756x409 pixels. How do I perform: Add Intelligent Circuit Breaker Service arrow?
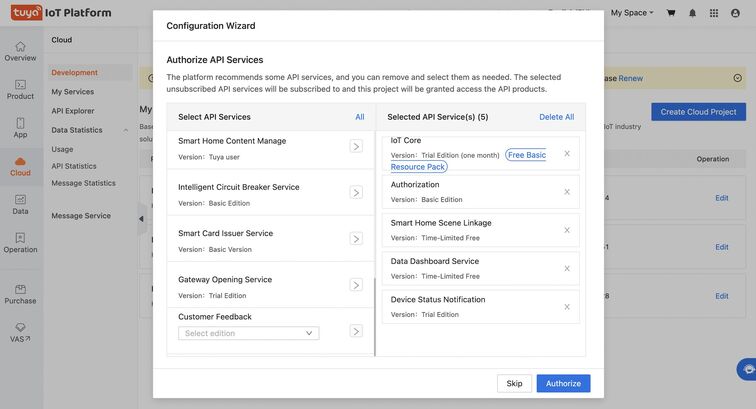[356, 193]
